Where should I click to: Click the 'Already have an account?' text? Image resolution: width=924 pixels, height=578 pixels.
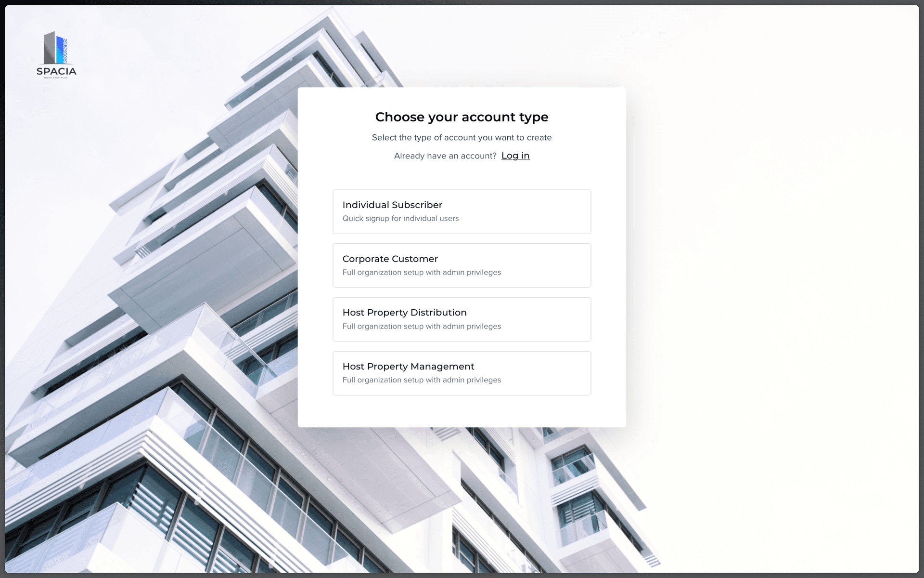pos(445,156)
